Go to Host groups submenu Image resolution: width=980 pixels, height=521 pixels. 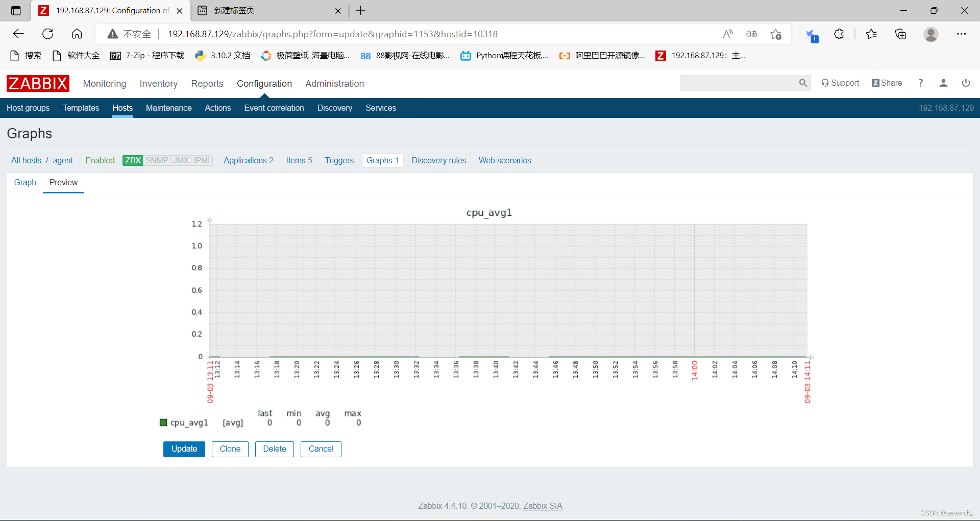pos(28,108)
